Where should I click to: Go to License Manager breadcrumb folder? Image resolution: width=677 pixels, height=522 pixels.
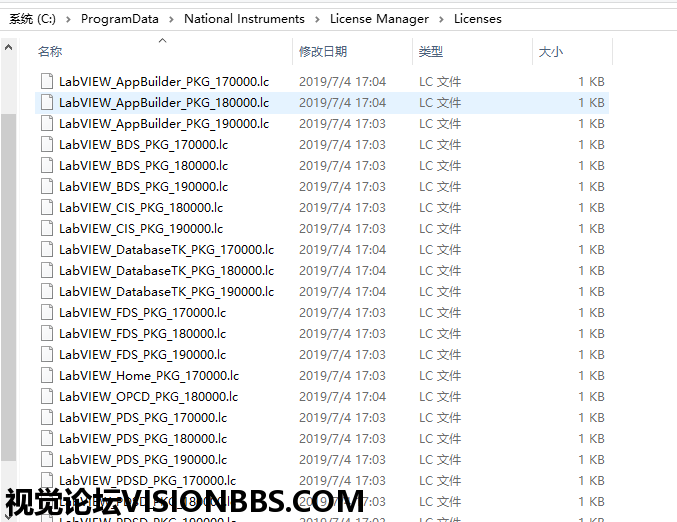tap(379, 19)
